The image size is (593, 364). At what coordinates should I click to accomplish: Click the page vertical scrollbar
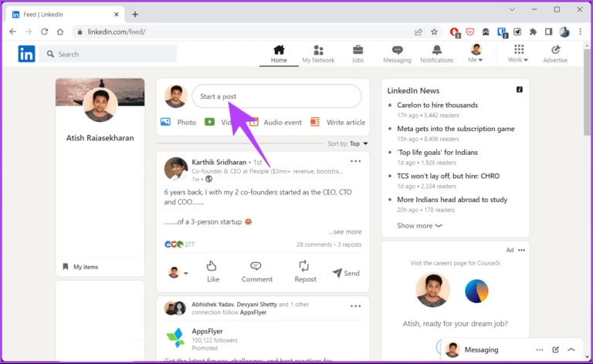[587, 93]
